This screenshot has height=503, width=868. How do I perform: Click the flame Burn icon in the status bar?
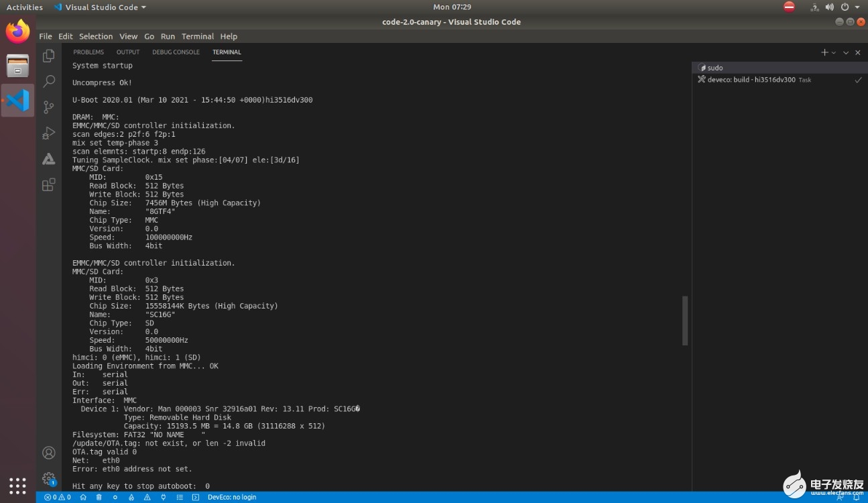pyautogui.click(x=131, y=497)
